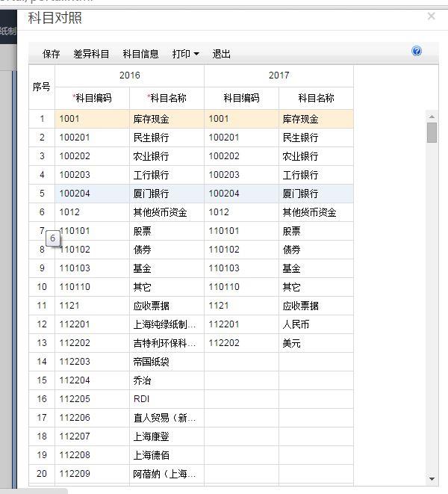The height and width of the screenshot is (494, 448).
Task: Select 2016 name cell 工行银行
Action: tap(167, 175)
